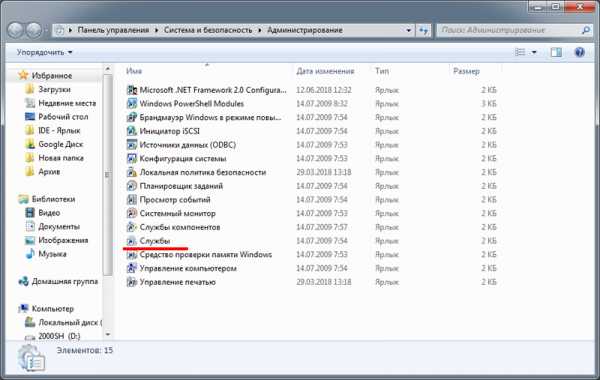Open the Службы shortcut icon
The width and height of the screenshot is (600, 380).
131,241
